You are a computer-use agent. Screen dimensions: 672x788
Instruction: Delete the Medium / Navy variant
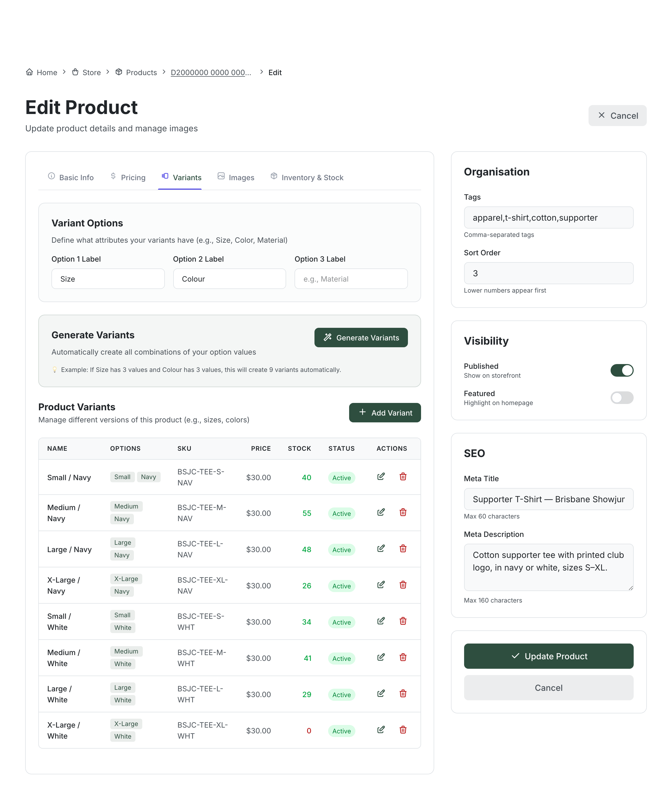pyautogui.click(x=403, y=512)
